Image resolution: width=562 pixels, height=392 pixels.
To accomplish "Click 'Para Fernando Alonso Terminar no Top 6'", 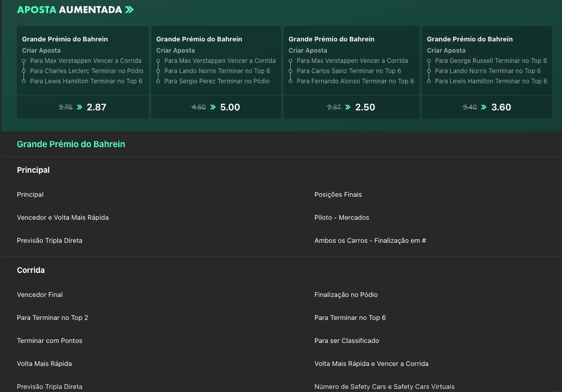I will tap(355, 81).
